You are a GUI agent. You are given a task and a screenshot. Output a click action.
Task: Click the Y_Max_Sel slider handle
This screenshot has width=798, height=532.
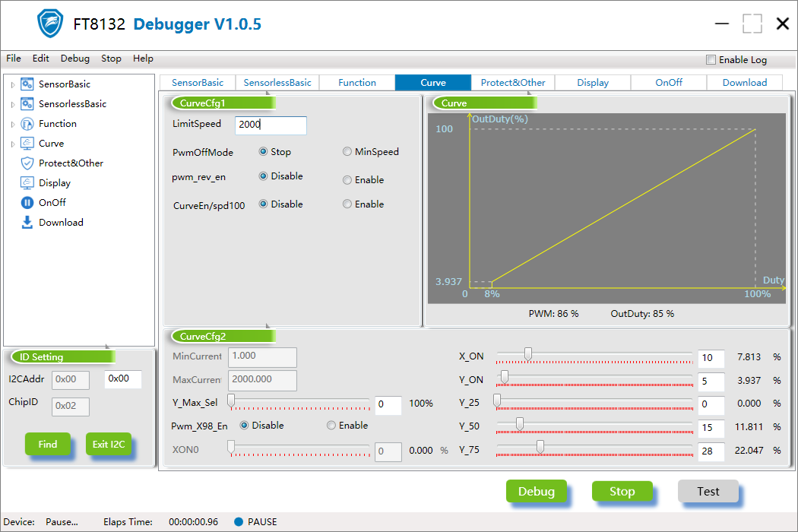(231, 401)
